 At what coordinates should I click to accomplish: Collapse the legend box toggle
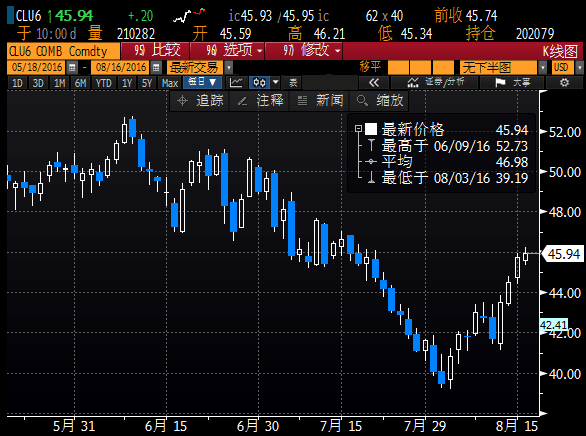coord(358,129)
